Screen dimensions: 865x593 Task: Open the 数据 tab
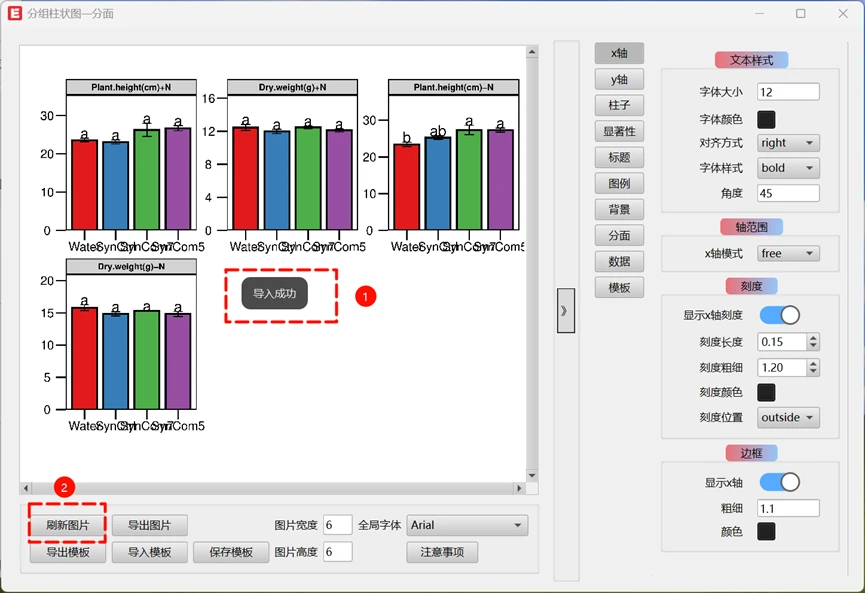click(619, 261)
